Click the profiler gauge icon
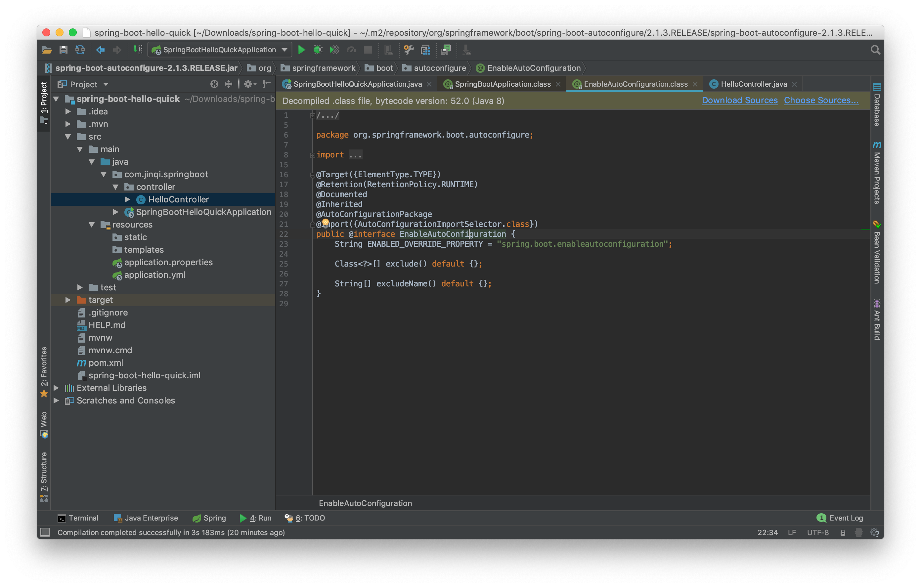The height and width of the screenshot is (588, 921). [x=351, y=50]
